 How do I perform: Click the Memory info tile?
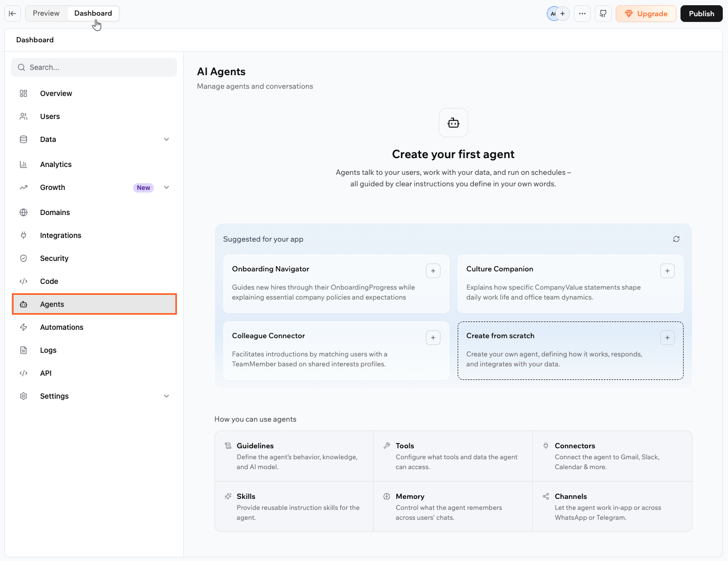[453, 506]
